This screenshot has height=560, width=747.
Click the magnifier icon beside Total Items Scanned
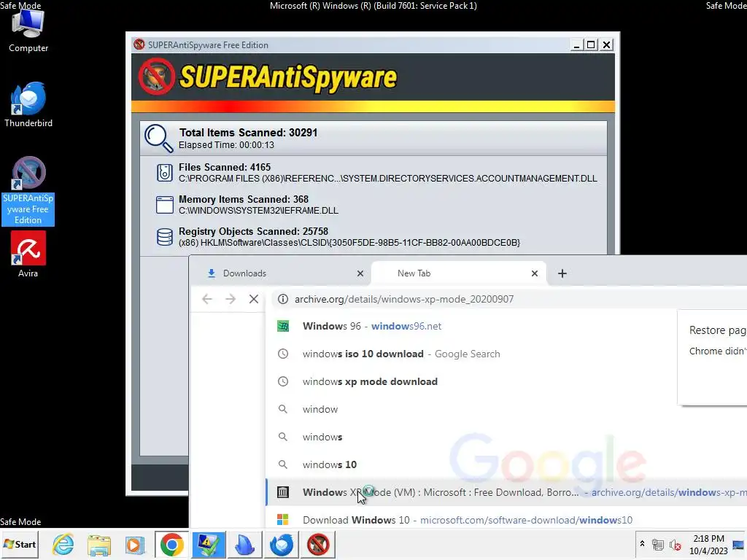coord(158,138)
